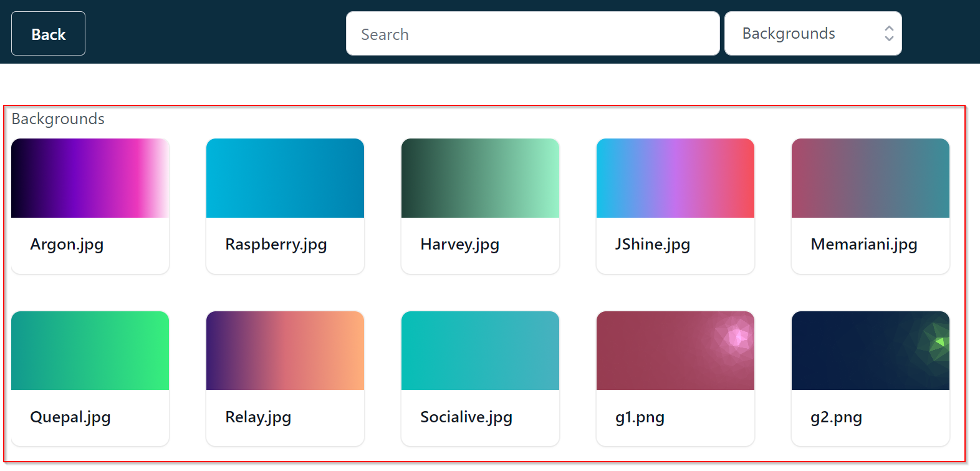Click the Backgrounds section heading
980x471 pixels.
click(58, 119)
